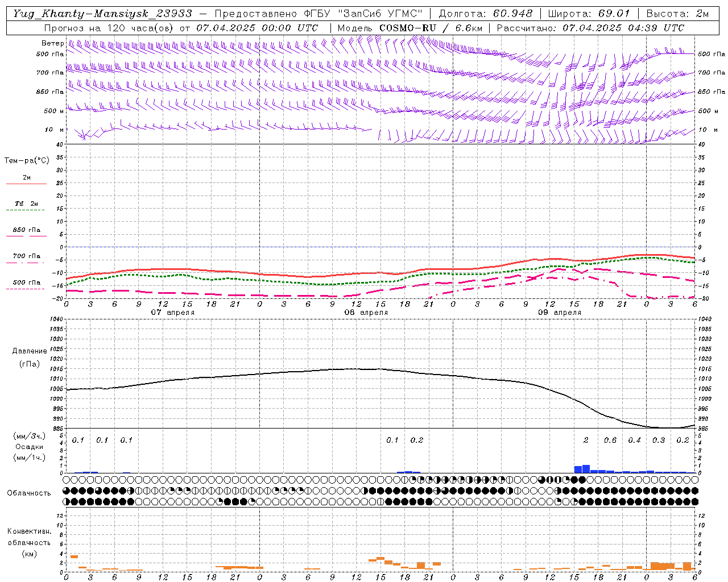Click the 07 апреля date label
728x582 pixels.
click(x=173, y=312)
